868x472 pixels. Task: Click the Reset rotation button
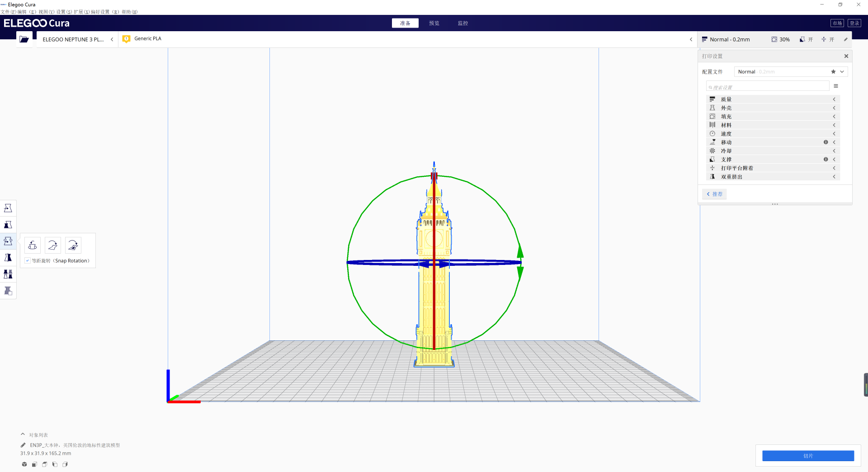pyautogui.click(x=33, y=245)
